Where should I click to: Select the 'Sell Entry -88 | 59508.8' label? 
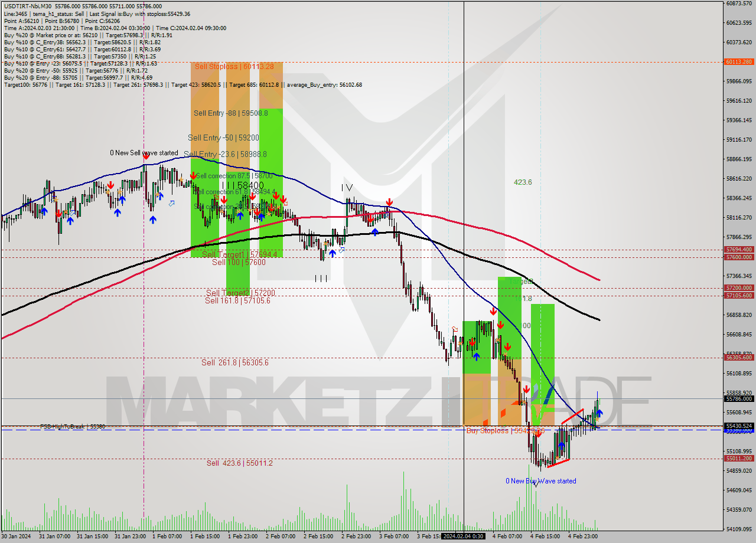pyautogui.click(x=231, y=113)
